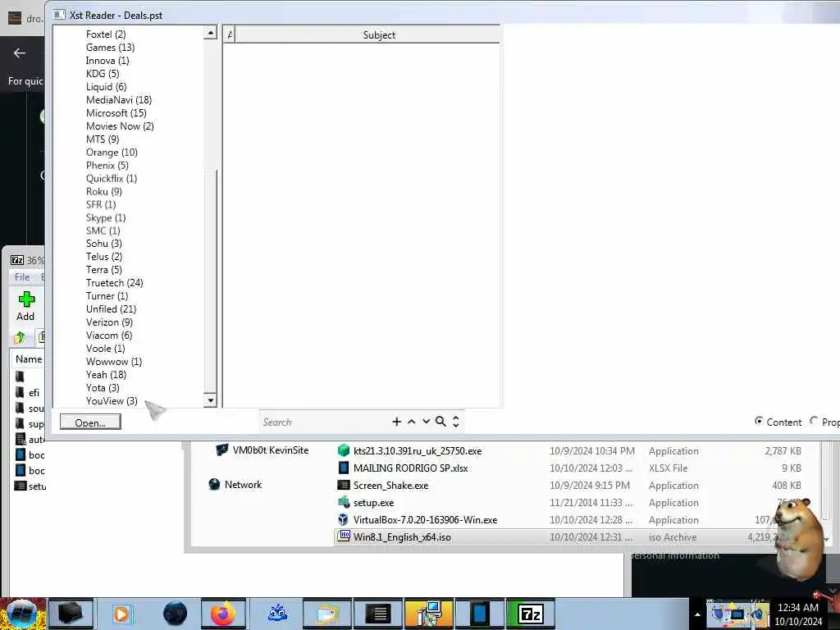Select the Roku (9) folder
840x630 pixels.
(x=104, y=191)
